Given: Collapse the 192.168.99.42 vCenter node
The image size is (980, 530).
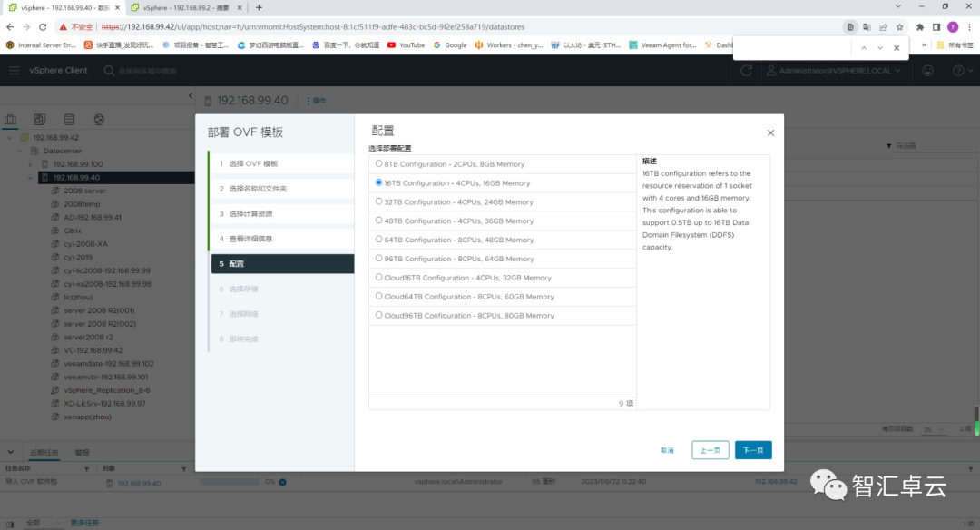Looking at the screenshot, I should coord(9,138).
